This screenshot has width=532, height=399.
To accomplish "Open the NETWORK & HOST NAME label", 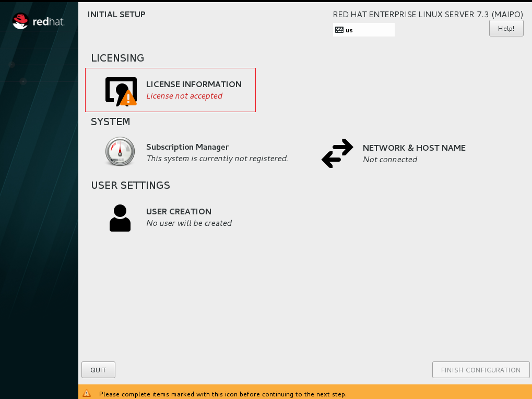I will pos(414,148).
